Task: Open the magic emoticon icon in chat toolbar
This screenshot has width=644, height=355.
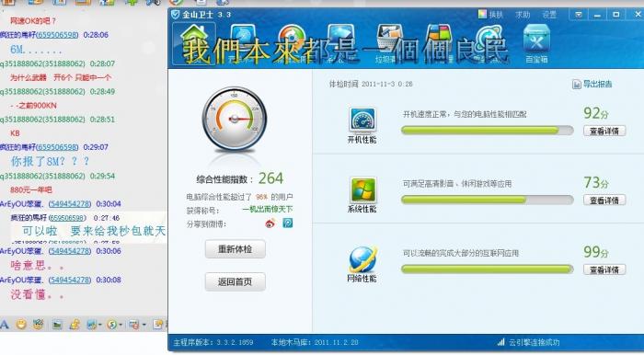Action: 39,325
